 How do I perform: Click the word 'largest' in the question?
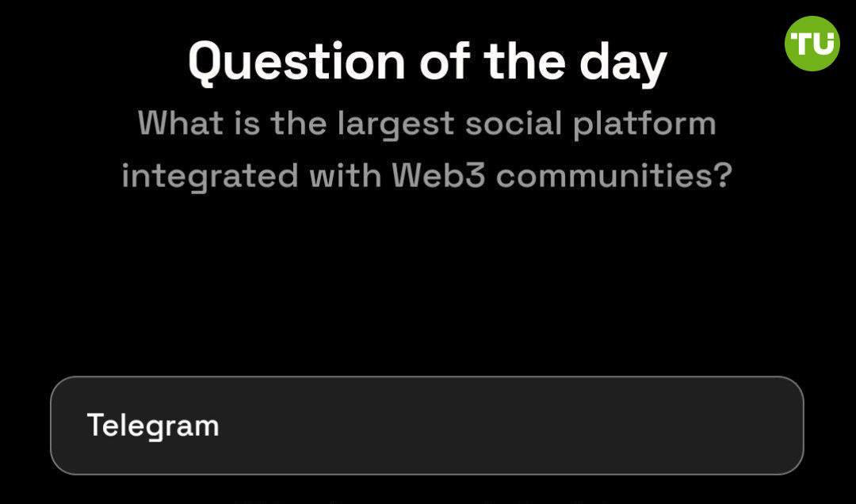pos(396,125)
